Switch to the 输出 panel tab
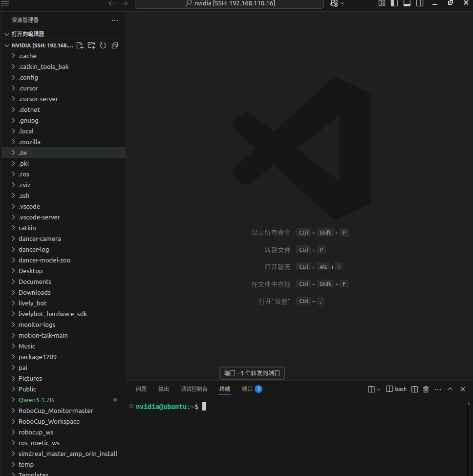This screenshot has height=476, width=473. click(164, 389)
